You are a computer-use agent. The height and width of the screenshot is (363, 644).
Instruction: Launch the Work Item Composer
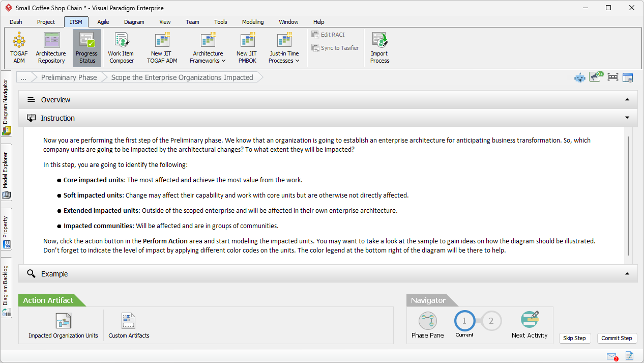[x=121, y=47]
